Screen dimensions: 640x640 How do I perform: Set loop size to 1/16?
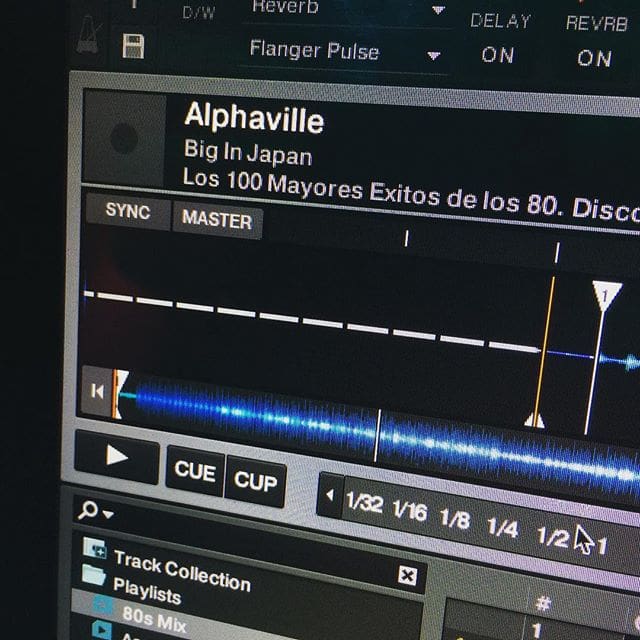[410, 511]
